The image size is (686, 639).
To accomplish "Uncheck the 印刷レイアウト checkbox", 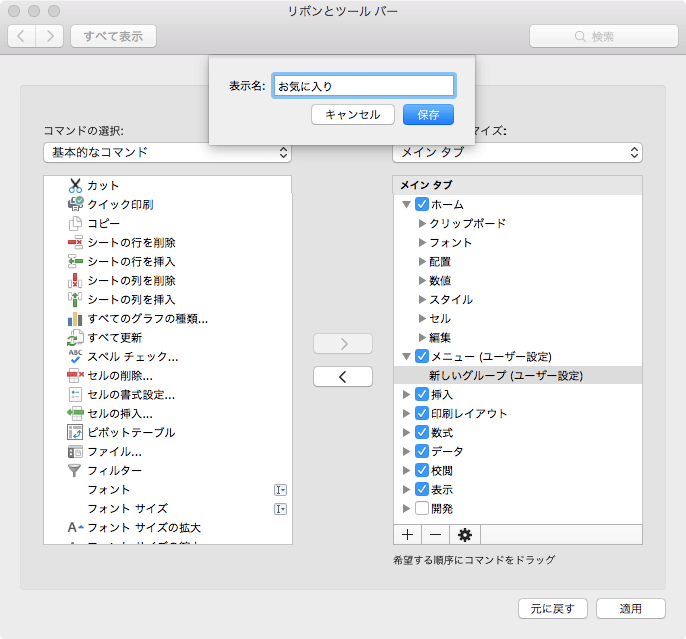I will point(422,413).
